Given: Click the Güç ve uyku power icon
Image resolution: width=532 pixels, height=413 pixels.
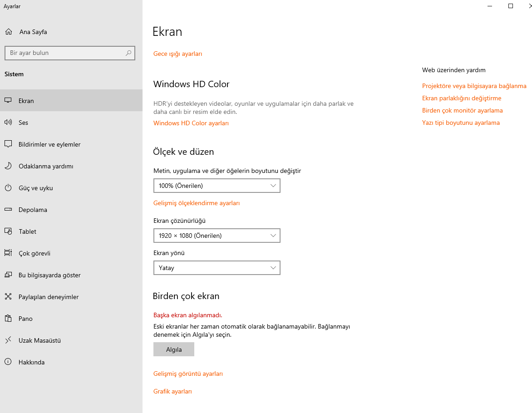Looking at the screenshot, I should pyautogui.click(x=8, y=188).
